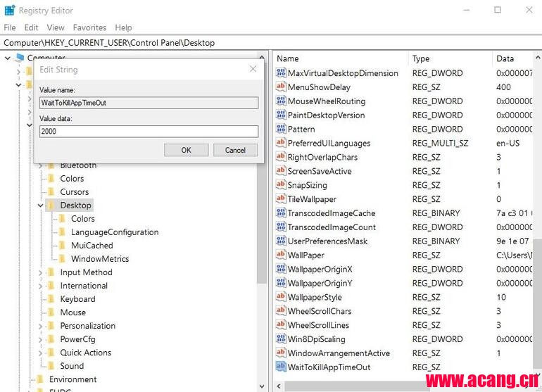542x392 pixels.
Task: Click the ScreenSaveActive string icon
Action: pos(281,171)
